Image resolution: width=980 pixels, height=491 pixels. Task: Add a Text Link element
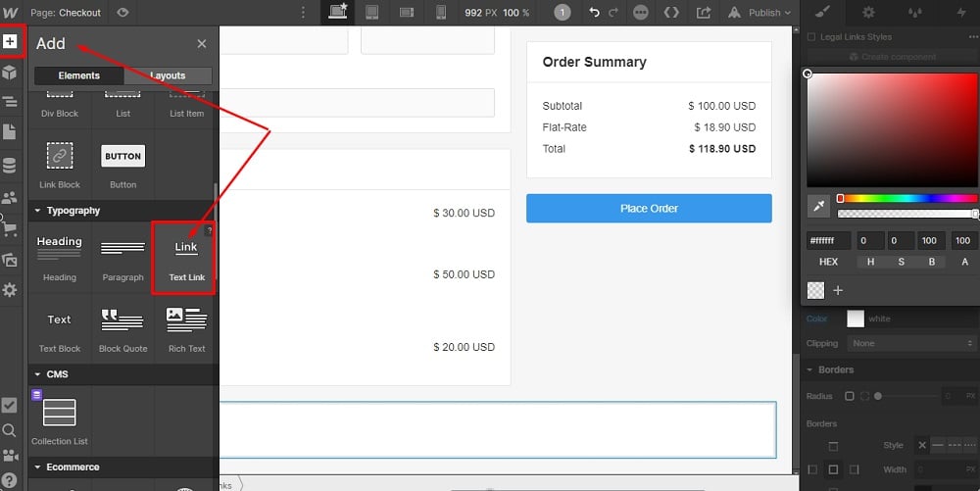[185, 258]
